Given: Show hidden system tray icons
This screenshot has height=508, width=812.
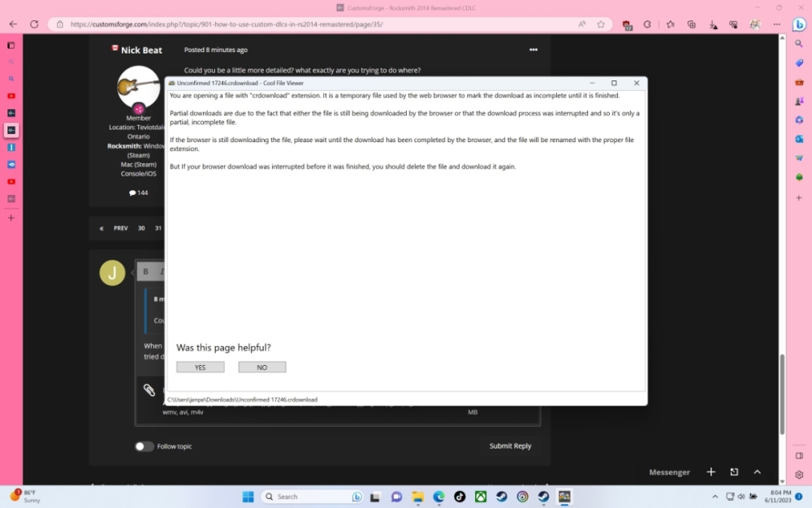Looking at the screenshot, I should 715,497.
